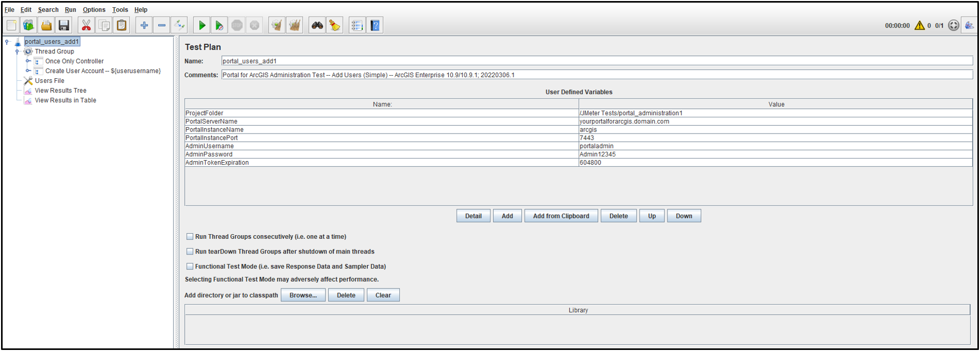Click the Cut scissors icon
The image size is (980, 351).
click(x=86, y=25)
